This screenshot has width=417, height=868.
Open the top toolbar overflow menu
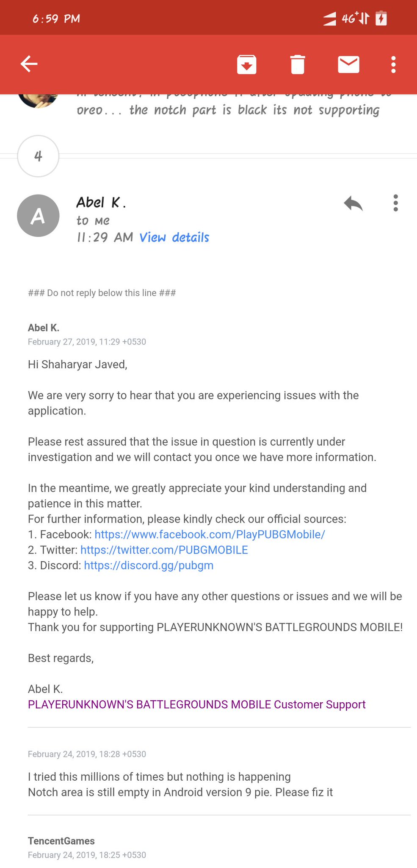point(393,64)
